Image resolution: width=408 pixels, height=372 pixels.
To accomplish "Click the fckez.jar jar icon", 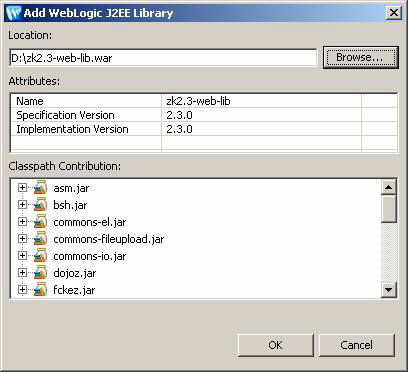I will click(40, 289).
